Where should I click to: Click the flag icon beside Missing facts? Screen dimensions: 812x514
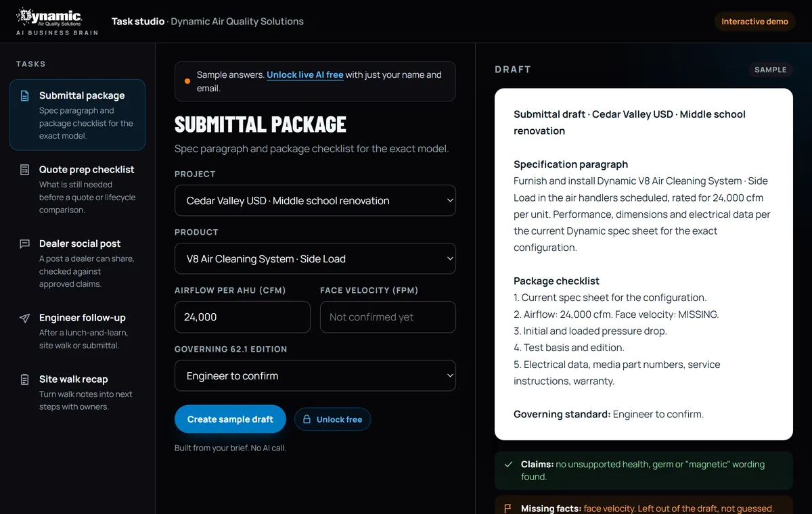pyautogui.click(x=508, y=508)
